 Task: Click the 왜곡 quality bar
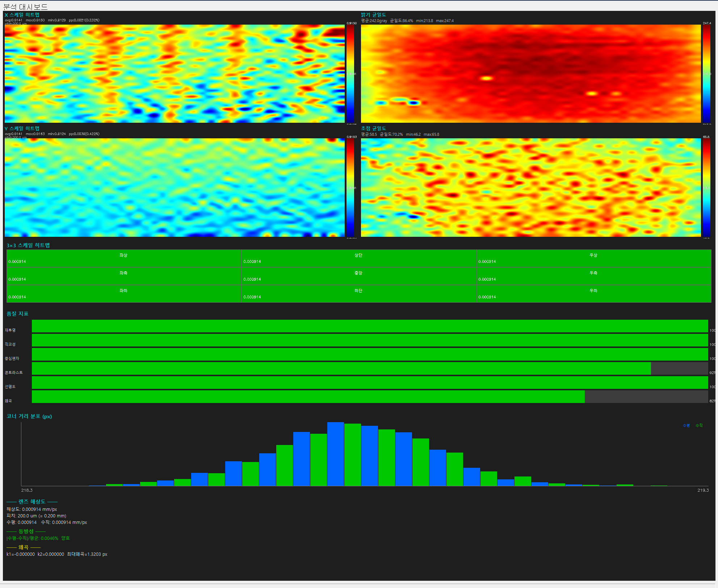click(x=370, y=396)
